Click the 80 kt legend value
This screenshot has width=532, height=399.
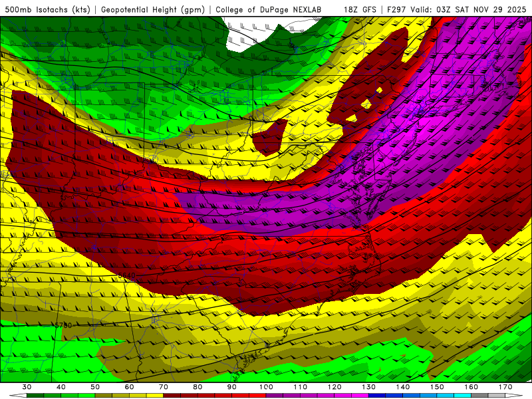coord(198,387)
